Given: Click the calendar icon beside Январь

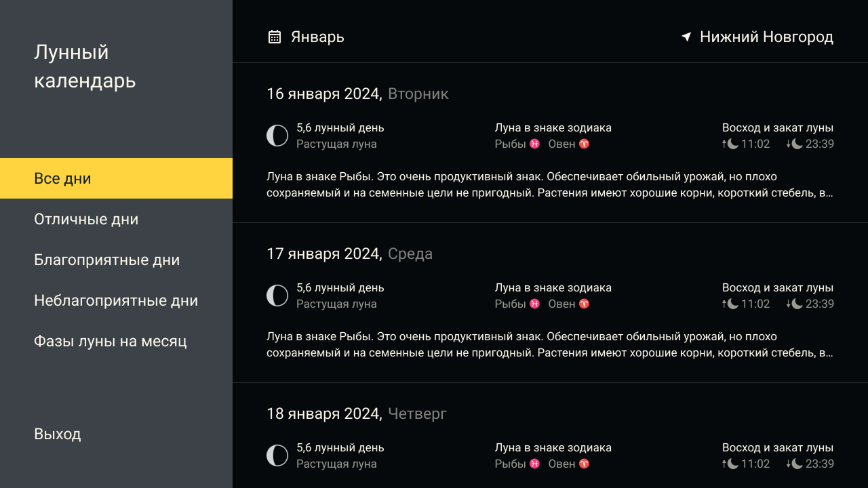Looking at the screenshot, I should point(275,37).
